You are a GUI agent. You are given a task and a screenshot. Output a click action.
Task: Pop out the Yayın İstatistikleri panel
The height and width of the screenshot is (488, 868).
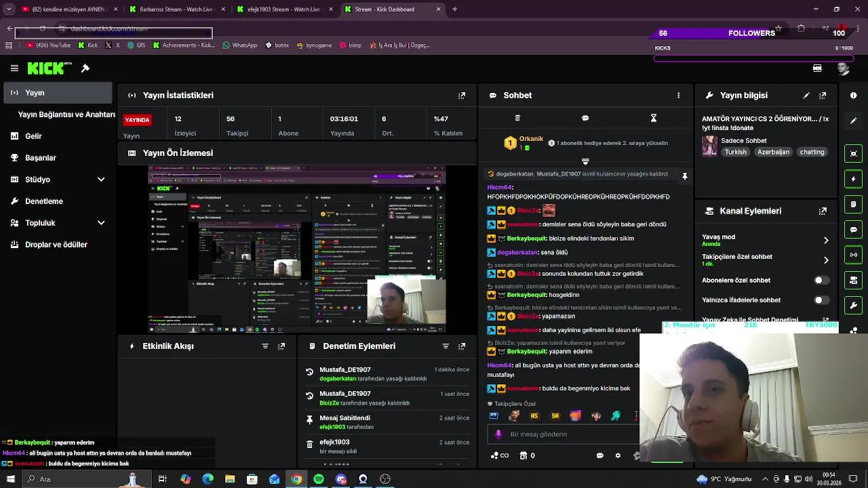pyautogui.click(x=462, y=96)
